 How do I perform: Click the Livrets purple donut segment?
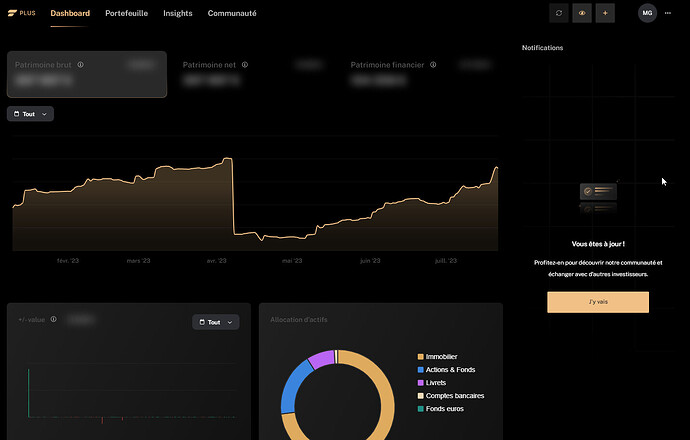tap(321, 358)
